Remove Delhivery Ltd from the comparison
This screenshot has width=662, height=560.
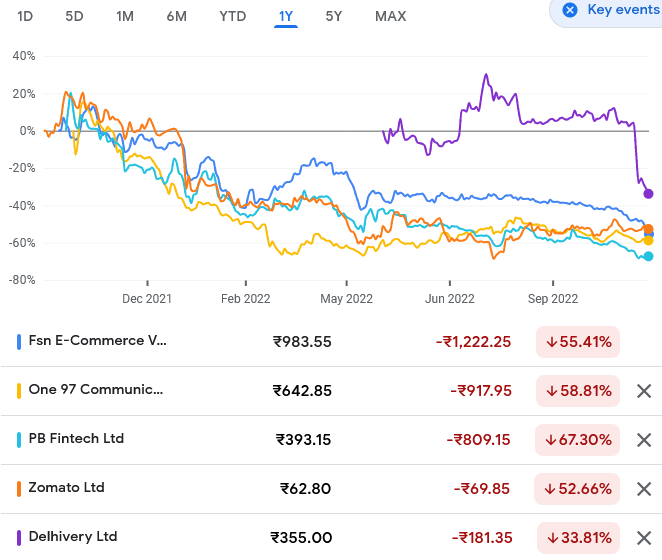644,538
